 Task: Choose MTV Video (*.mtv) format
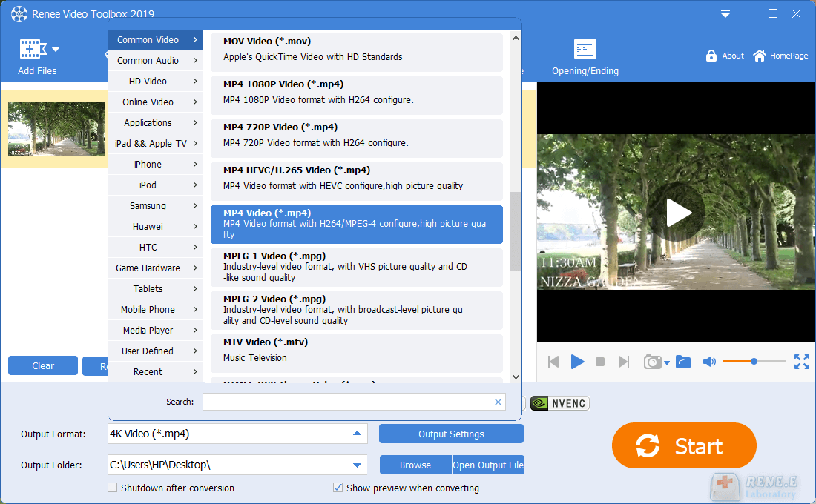357,354
